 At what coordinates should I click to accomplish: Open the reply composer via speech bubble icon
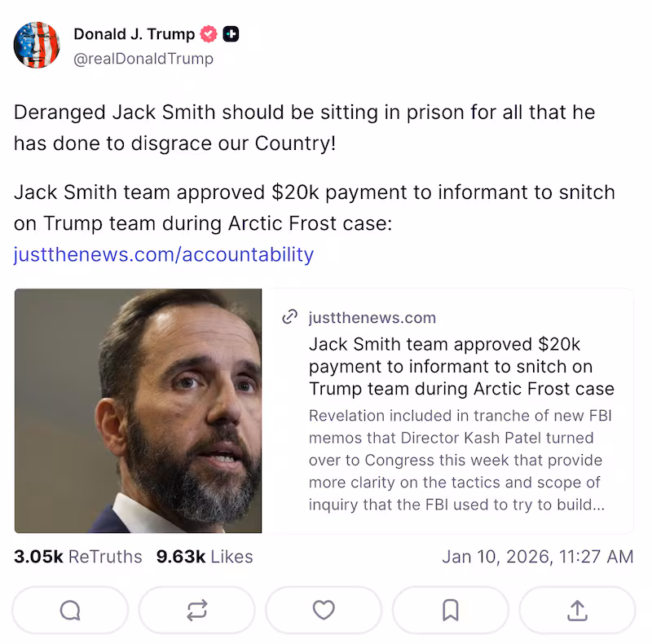tap(70, 610)
